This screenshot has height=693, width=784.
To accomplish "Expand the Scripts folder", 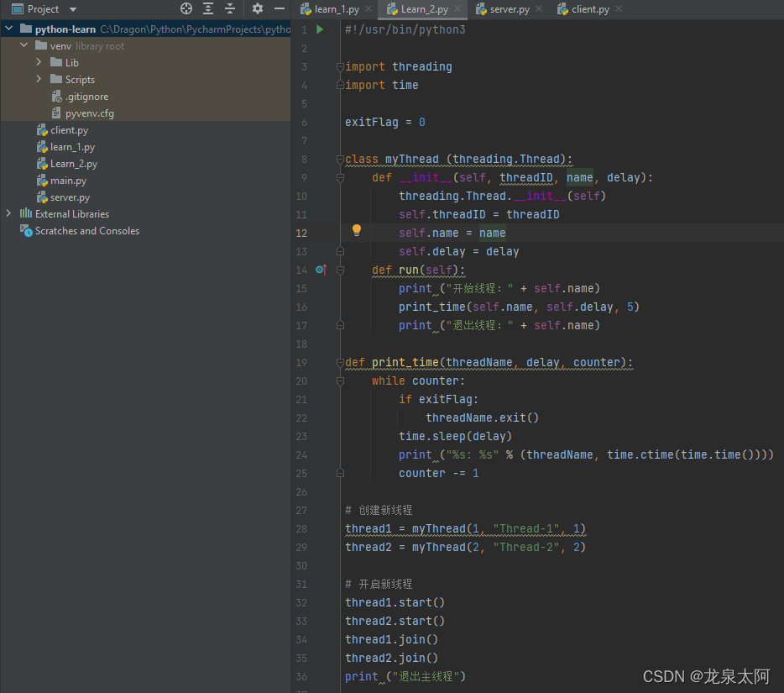I will point(39,79).
